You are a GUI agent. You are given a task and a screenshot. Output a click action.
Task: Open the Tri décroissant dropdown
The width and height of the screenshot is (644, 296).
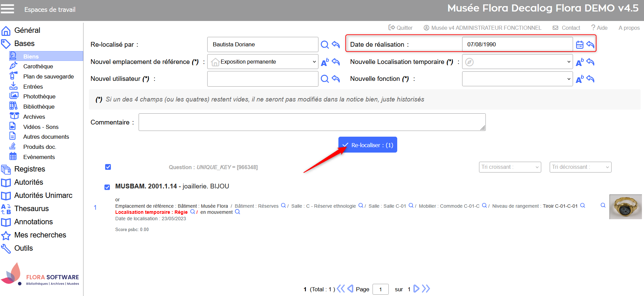pos(580,167)
